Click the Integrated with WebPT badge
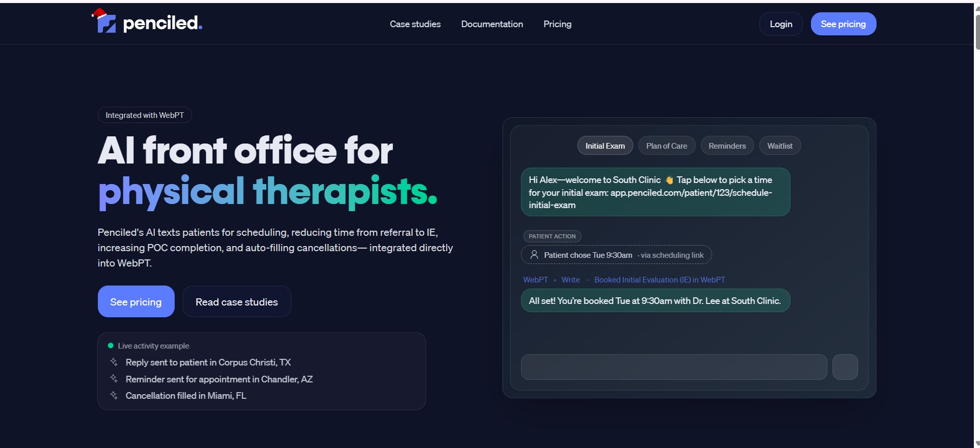This screenshot has width=980, height=448. pyautogui.click(x=144, y=115)
